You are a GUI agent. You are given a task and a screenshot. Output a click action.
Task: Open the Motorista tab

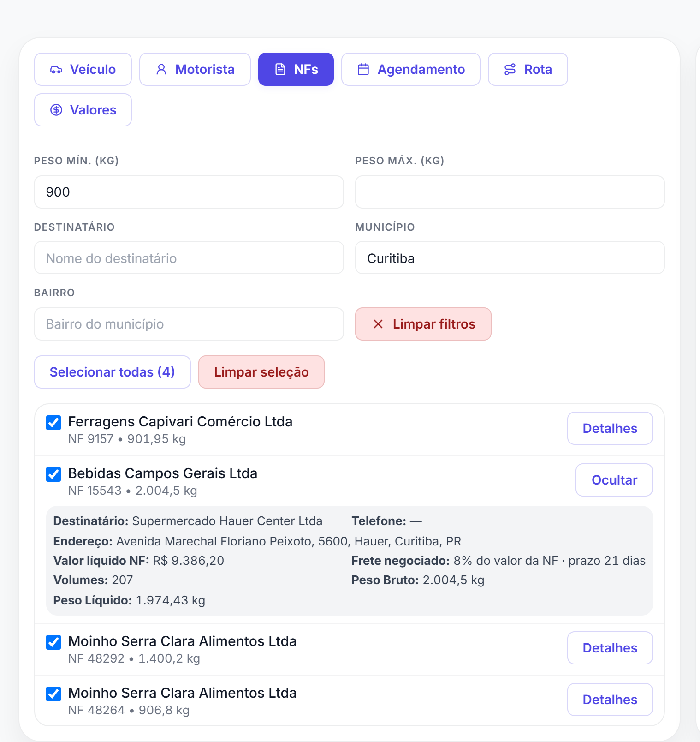[x=195, y=69]
